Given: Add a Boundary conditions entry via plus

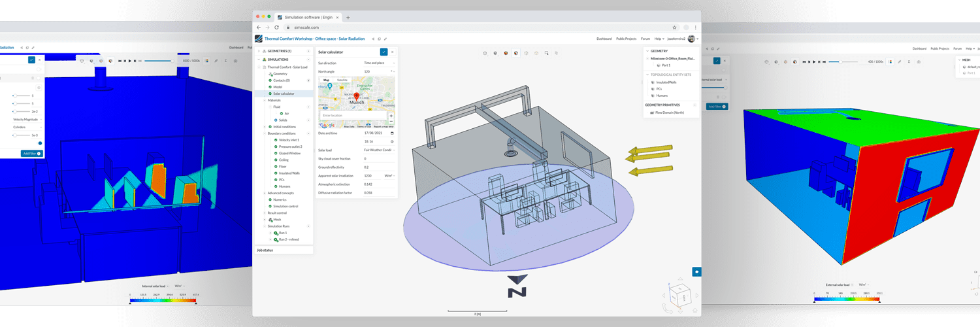Looking at the screenshot, I should coord(309,133).
